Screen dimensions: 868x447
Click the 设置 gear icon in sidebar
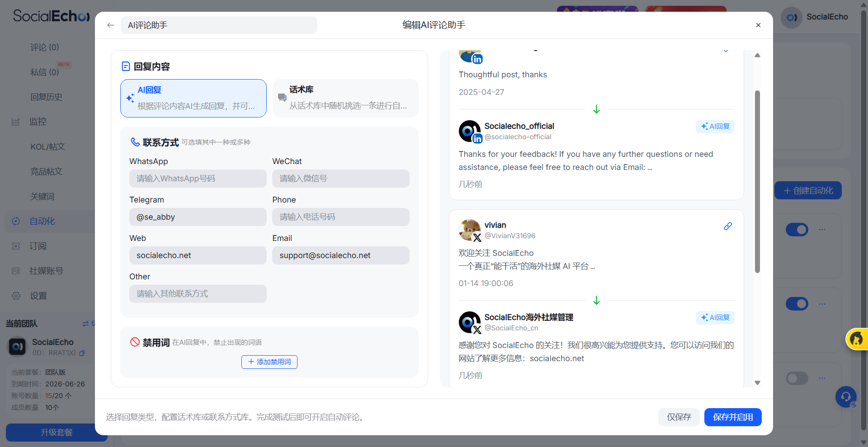coord(16,296)
